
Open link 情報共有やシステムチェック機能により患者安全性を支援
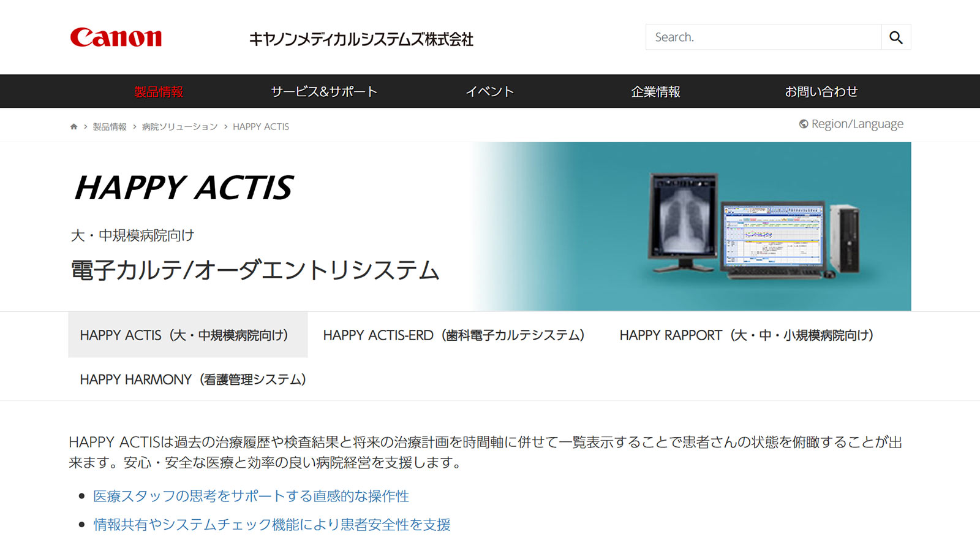click(272, 525)
